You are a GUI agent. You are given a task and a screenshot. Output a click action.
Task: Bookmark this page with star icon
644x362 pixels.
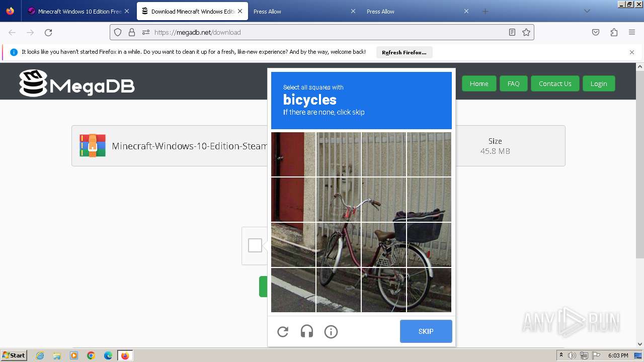click(526, 32)
